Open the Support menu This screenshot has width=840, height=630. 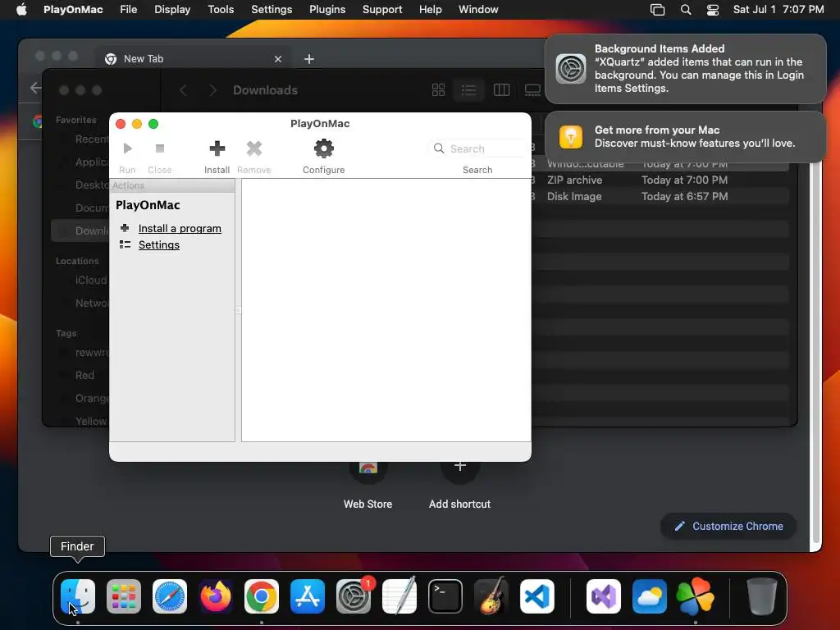[382, 10]
